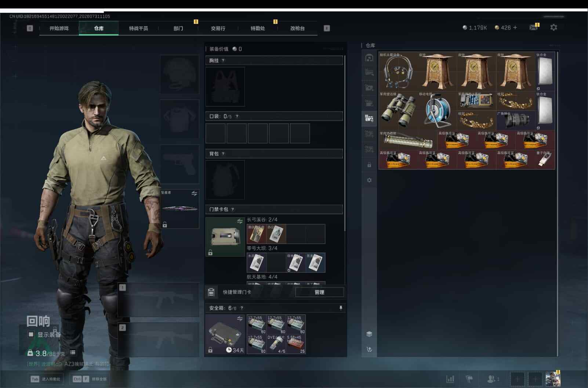Select the empty helmet slot
The width and height of the screenshot is (588, 388).
(179, 74)
